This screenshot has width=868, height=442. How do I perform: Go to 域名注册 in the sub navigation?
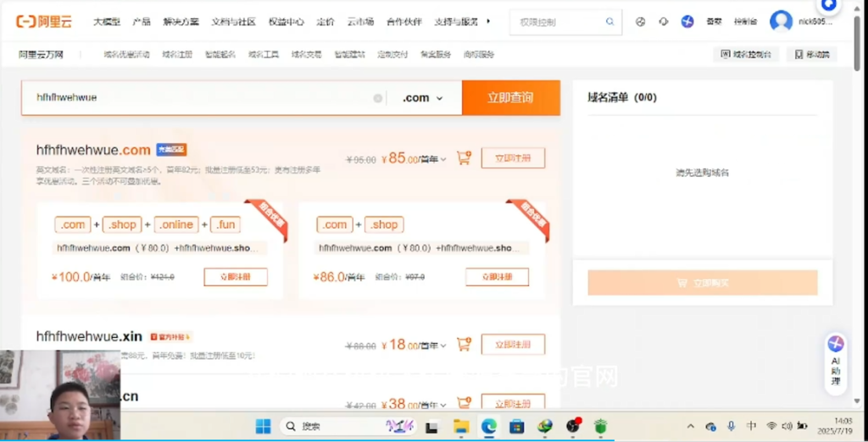[177, 54]
